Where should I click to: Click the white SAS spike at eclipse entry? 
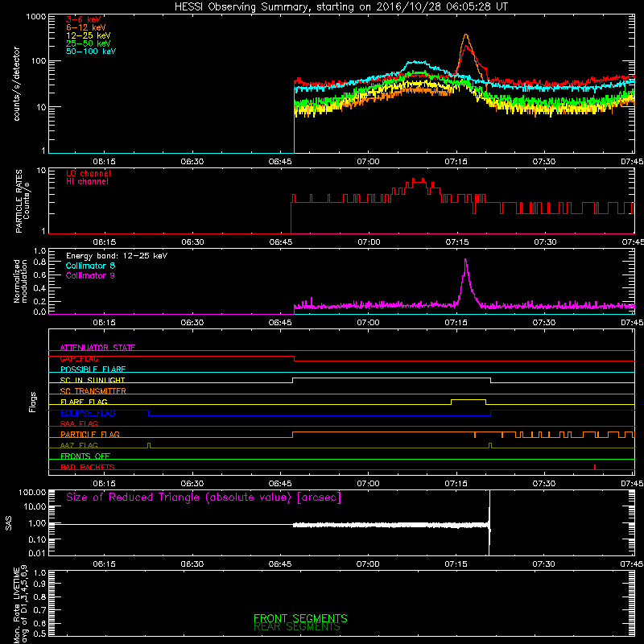pos(489,522)
